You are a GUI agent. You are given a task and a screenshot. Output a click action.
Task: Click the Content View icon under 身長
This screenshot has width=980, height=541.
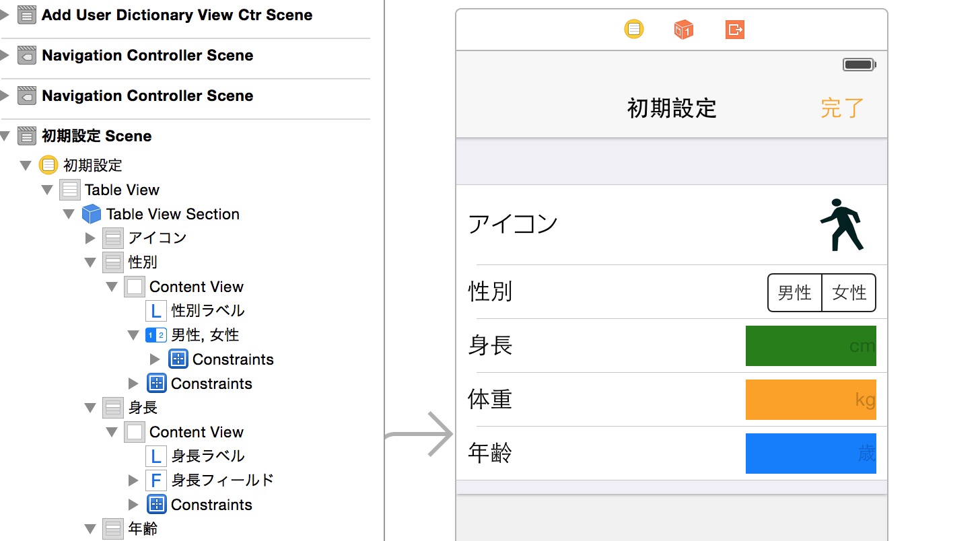(x=135, y=432)
